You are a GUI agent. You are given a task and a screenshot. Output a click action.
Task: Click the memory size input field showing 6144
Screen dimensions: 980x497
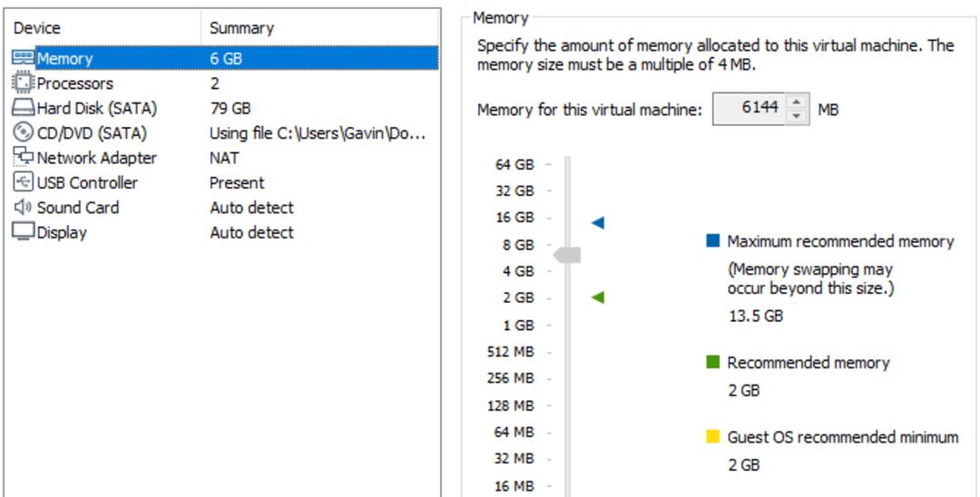(x=750, y=109)
